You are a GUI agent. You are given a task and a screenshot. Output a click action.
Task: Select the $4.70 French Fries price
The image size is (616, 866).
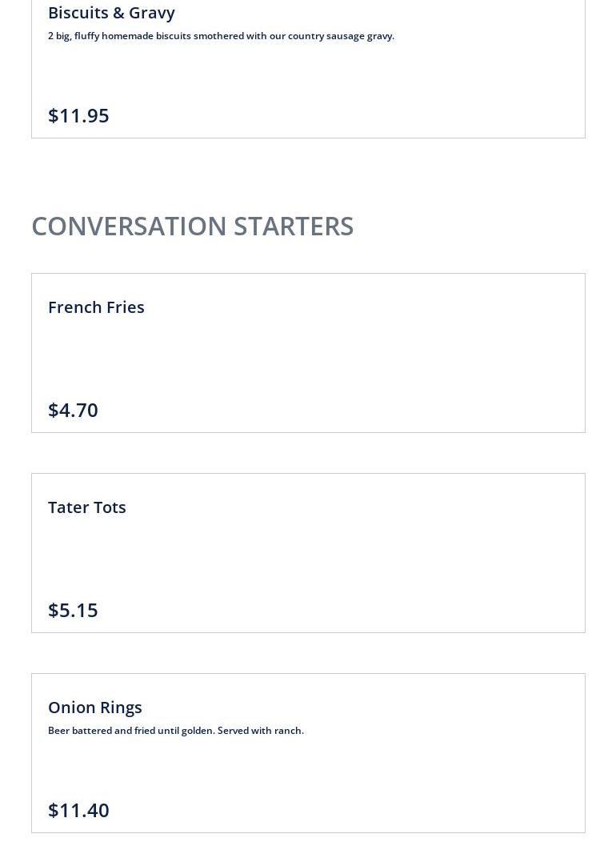click(73, 410)
